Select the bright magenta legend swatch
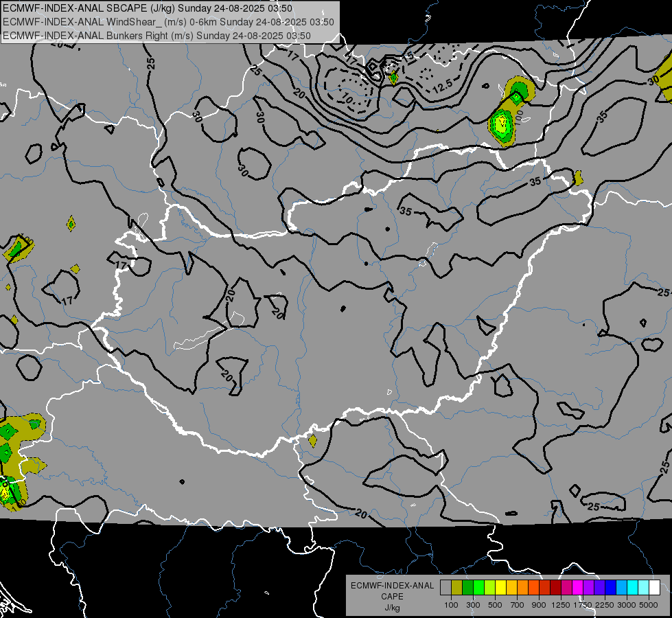 coord(578,588)
